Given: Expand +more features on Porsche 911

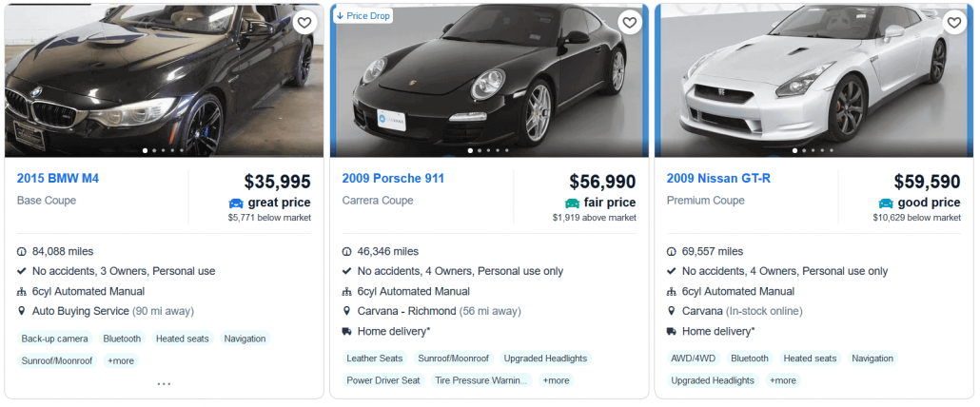Looking at the screenshot, I should click(557, 380).
